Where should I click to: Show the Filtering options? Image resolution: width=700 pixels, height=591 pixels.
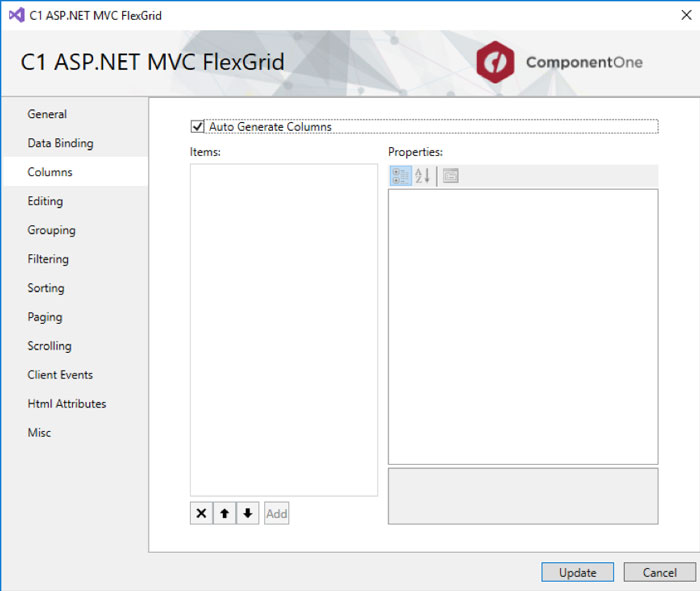tap(75, 259)
